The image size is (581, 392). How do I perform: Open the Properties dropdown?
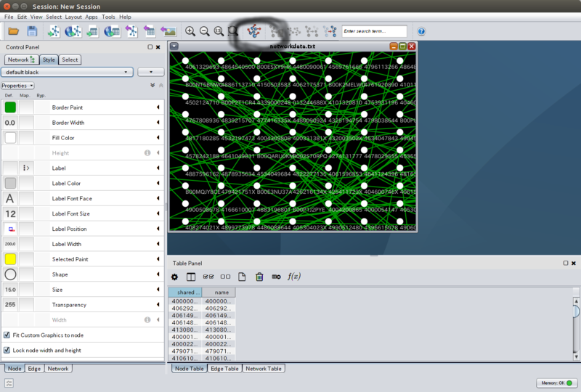tap(17, 86)
